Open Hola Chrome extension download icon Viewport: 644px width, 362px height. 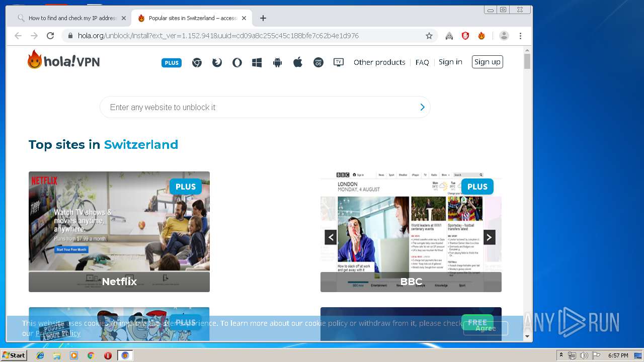[x=197, y=62]
